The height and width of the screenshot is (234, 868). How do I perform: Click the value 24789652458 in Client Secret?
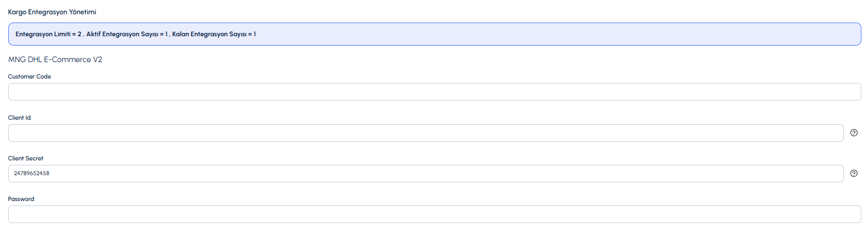[x=32, y=174]
